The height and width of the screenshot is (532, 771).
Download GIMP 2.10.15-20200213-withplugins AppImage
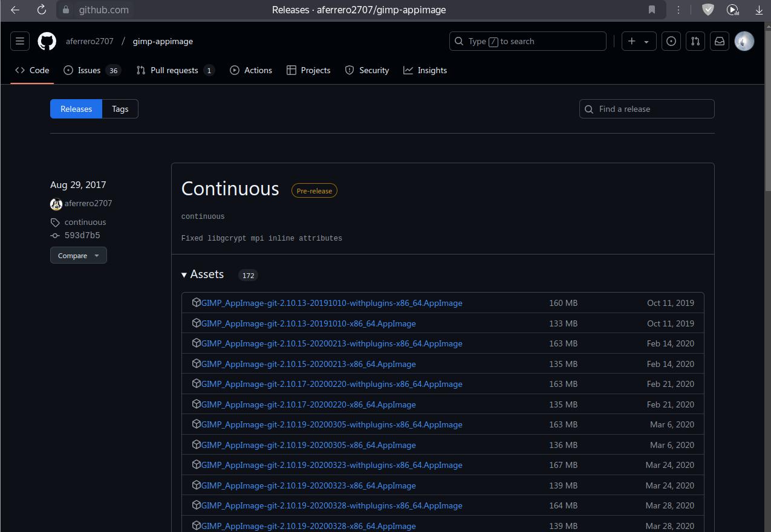point(331,343)
